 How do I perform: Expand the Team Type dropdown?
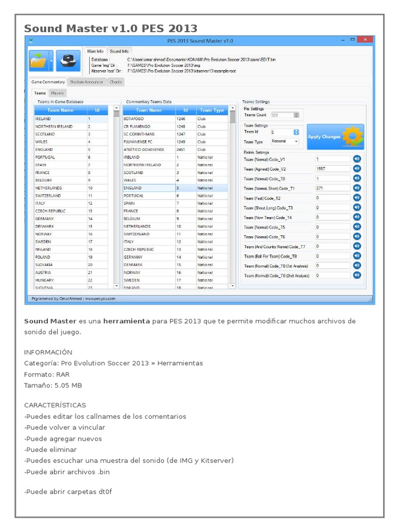[x=296, y=141]
